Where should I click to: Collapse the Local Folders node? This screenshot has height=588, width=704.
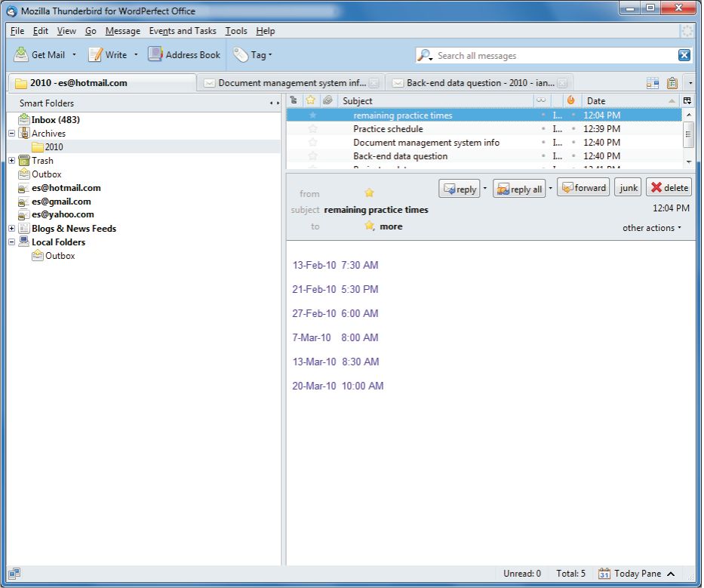click(11, 242)
